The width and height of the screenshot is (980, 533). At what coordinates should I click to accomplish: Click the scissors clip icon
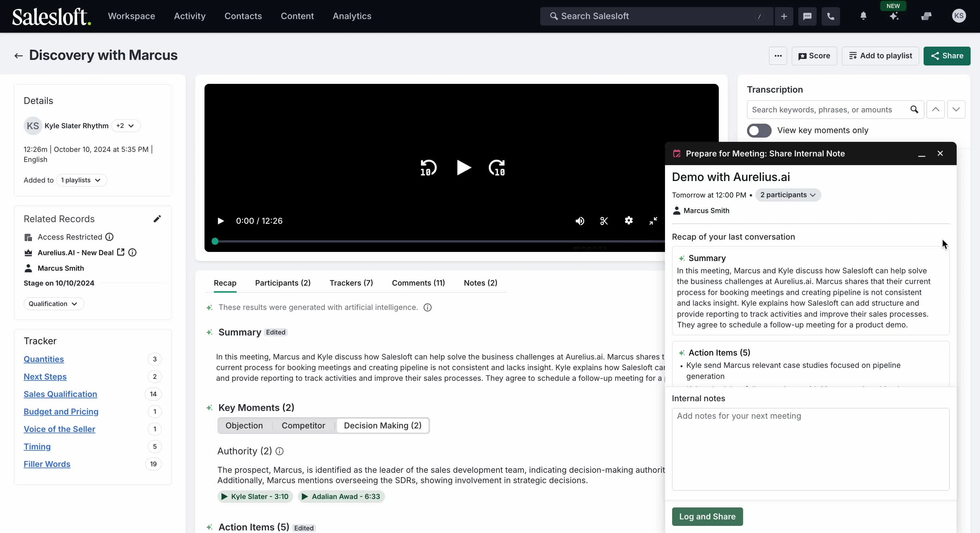tap(604, 221)
